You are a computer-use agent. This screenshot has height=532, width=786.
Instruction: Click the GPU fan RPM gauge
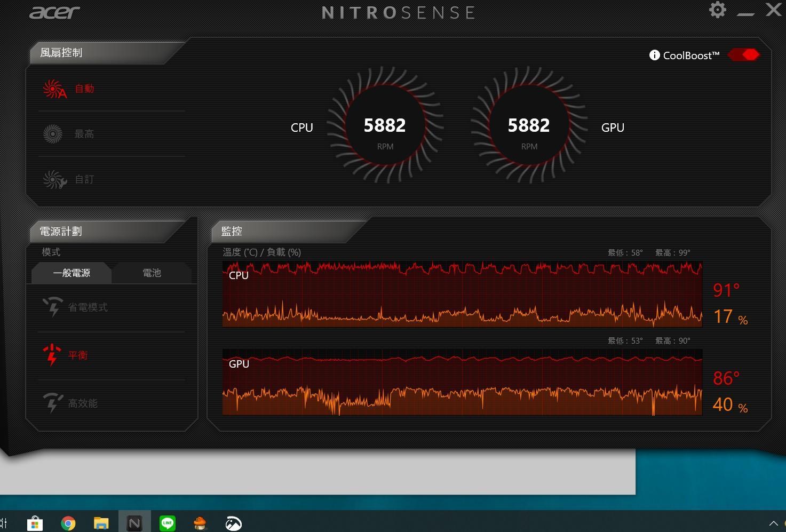529,125
